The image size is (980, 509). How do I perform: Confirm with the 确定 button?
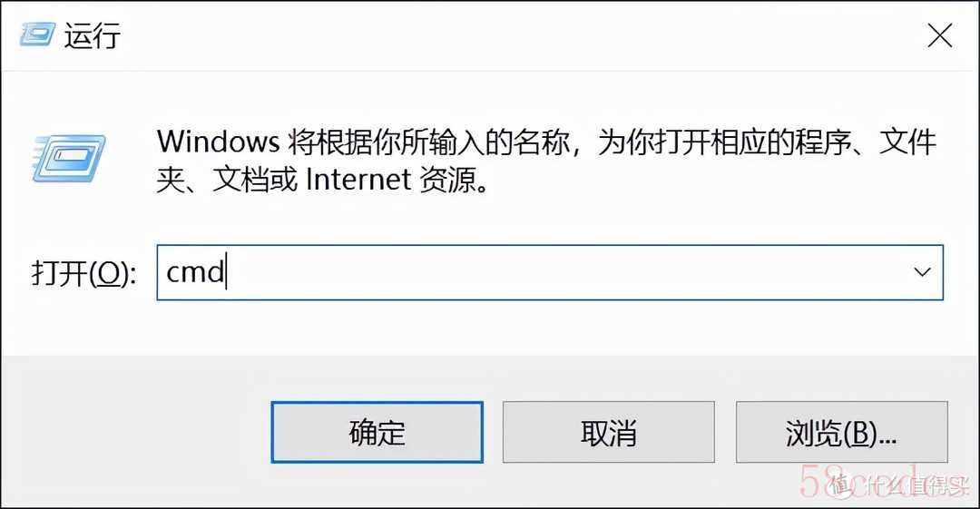(x=377, y=432)
